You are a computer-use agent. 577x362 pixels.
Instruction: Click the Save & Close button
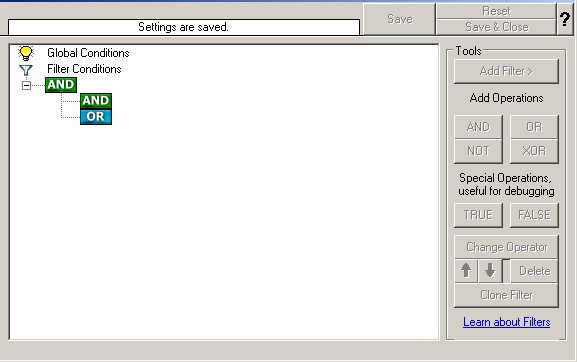tap(496, 27)
